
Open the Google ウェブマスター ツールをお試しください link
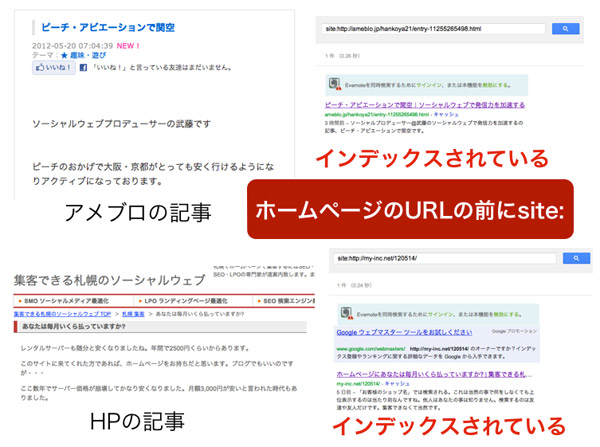404,332
